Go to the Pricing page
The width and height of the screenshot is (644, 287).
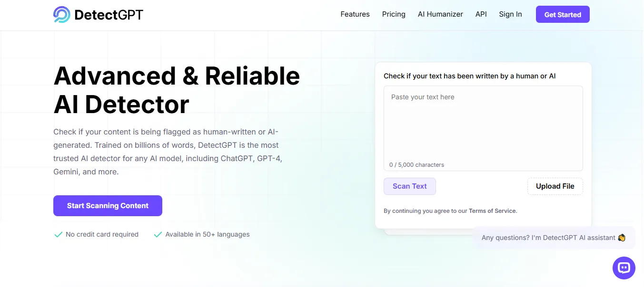394,14
